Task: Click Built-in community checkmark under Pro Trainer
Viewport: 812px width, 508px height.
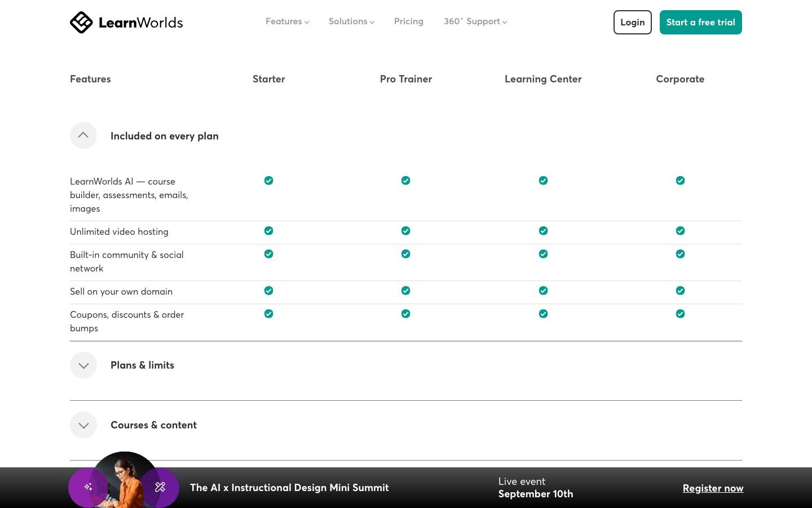Action: [406, 254]
